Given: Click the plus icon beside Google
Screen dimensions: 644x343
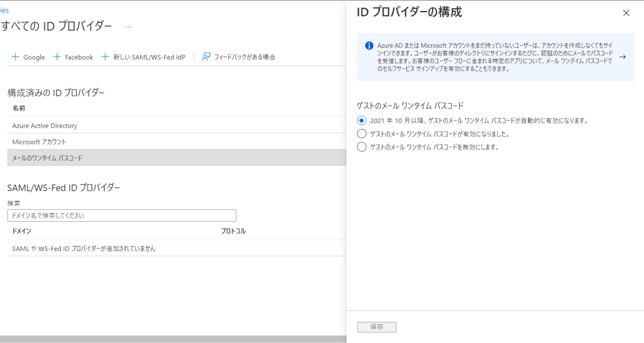Looking at the screenshot, I should pos(16,57).
